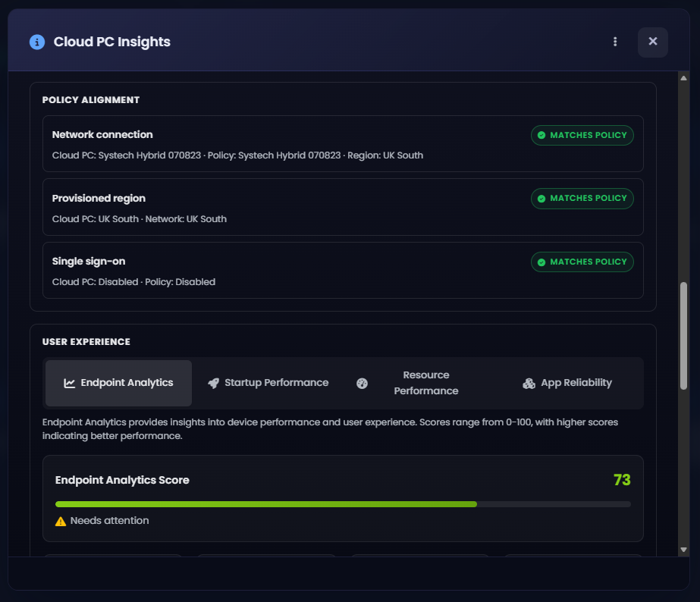Click the text 'Cloud PC: Systech Hybrid 070823' details line
Screen dimensions: 700x602
[237, 155]
